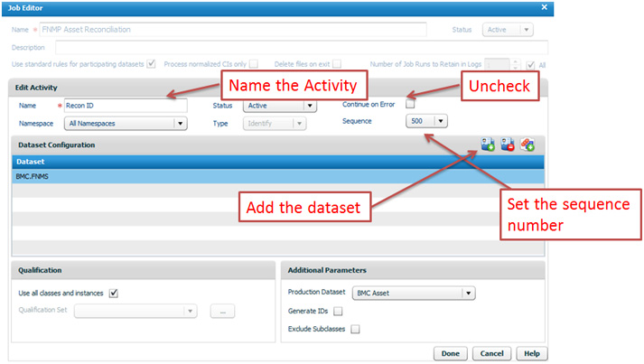Enable the Exclude Subclasses checkbox
This screenshot has width=644, height=364.
click(355, 330)
